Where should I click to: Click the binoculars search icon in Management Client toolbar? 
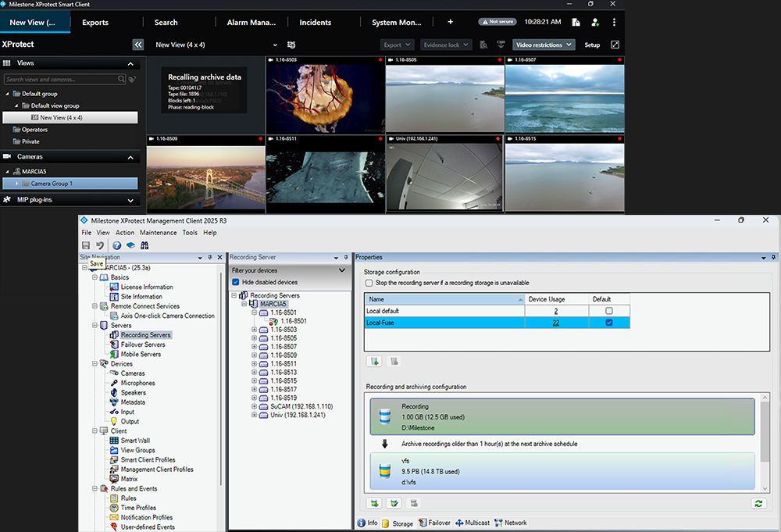[x=144, y=245]
